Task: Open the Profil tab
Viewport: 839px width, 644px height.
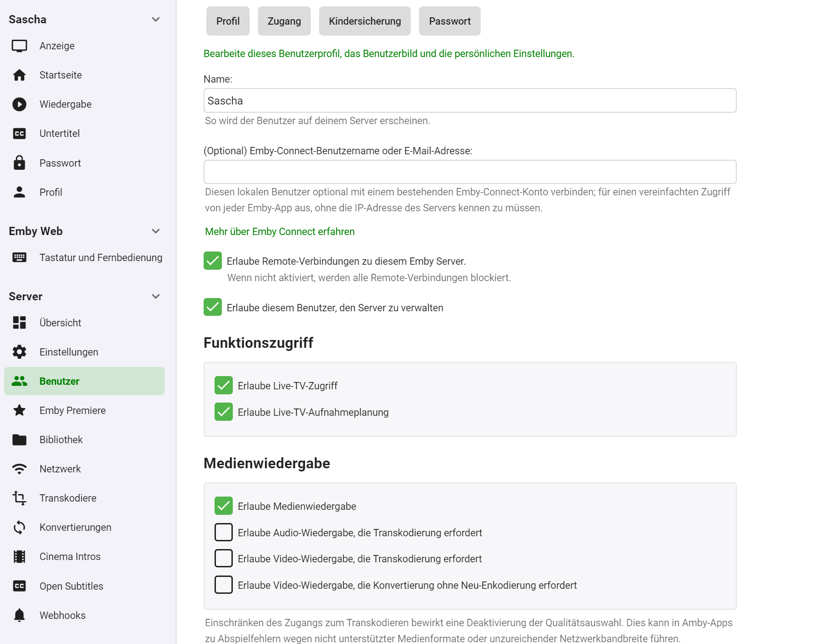Action: click(228, 21)
